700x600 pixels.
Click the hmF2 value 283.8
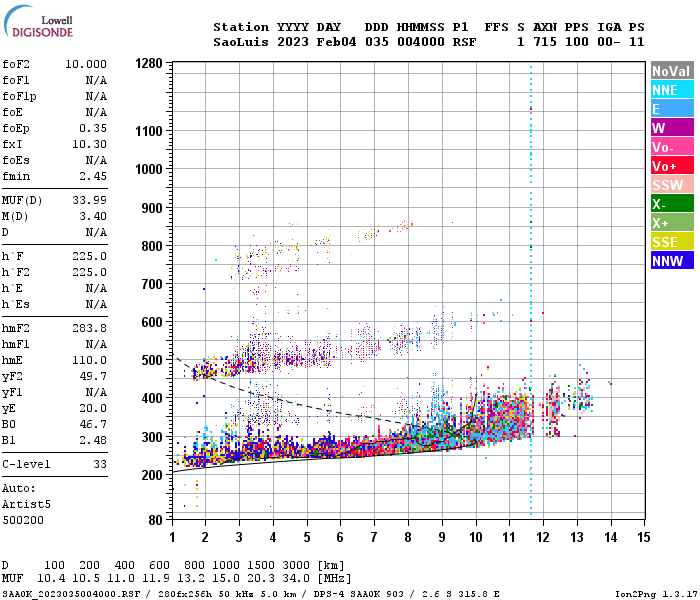[x=89, y=328]
